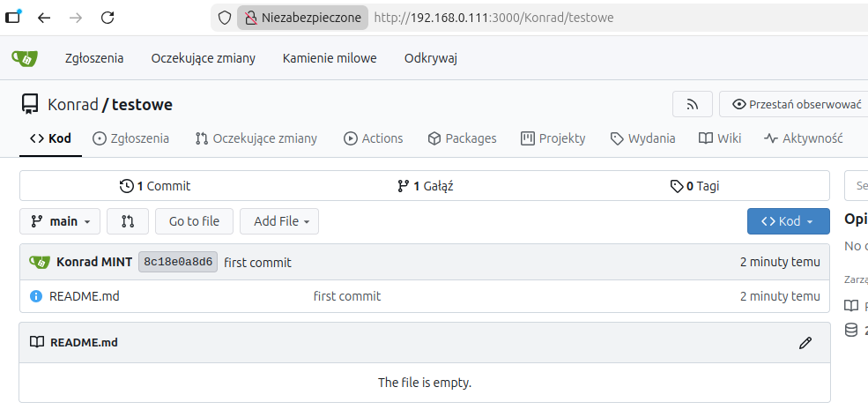Open the README.md heading link in the preview header
Screen dimensions: 868x417
point(84,342)
